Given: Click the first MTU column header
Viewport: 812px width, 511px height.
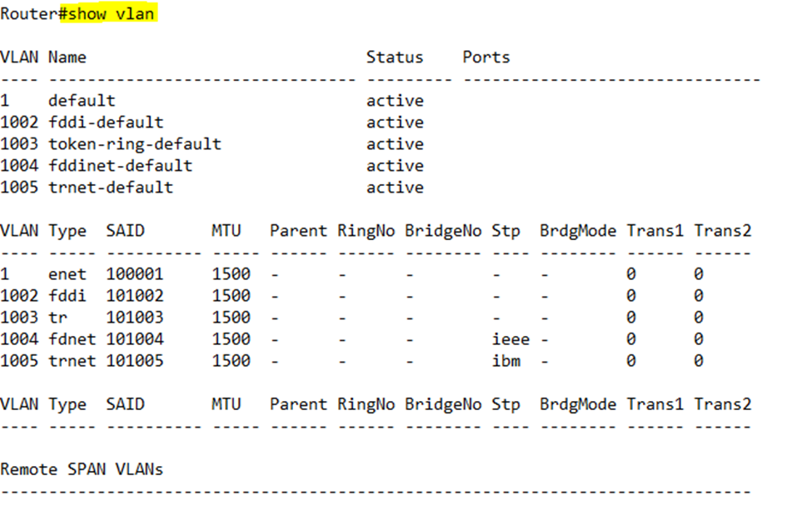Looking at the screenshot, I should 227,231.
